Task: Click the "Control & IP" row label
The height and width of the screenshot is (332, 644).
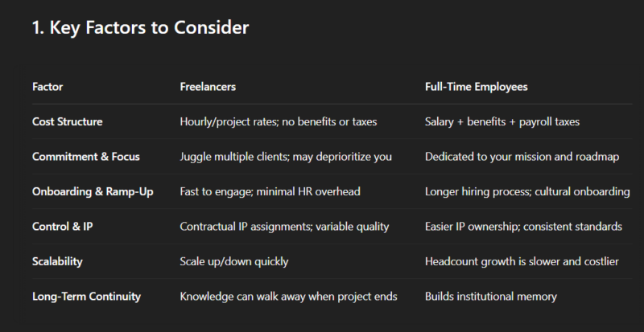Action: pos(64,227)
